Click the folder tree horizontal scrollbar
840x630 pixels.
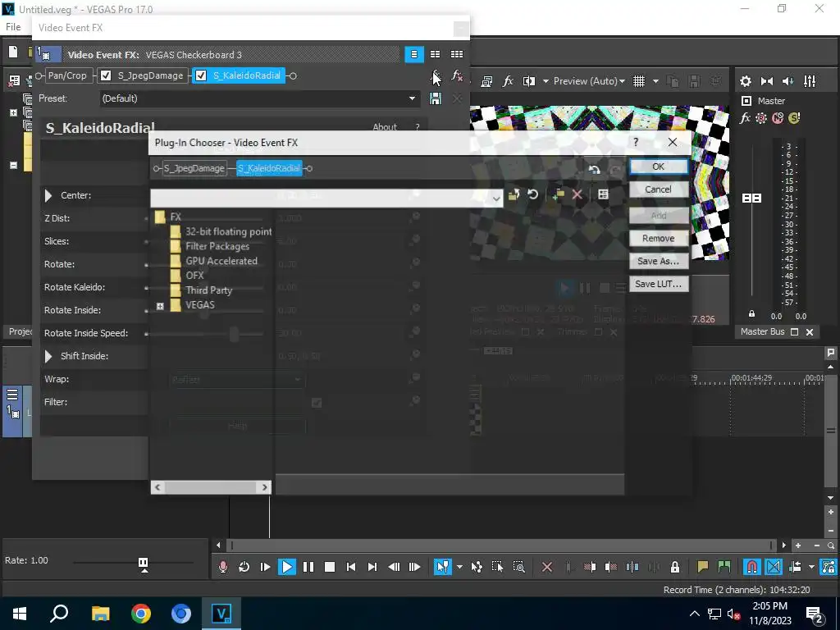pyautogui.click(x=211, y=487)
